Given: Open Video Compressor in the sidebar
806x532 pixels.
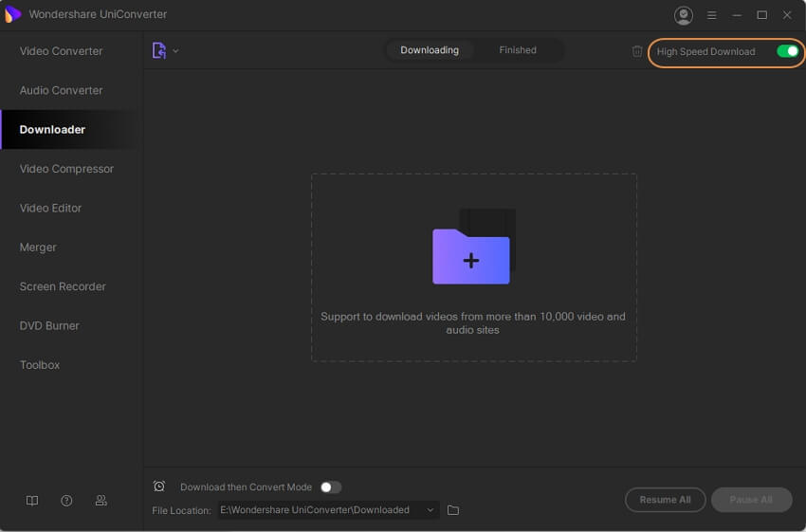Looking at the screenshot, I should [x=66, y=169].
